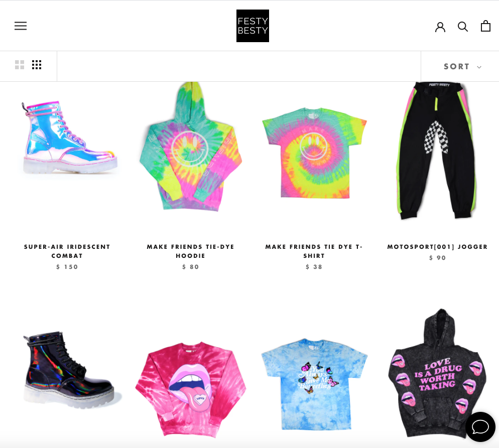Open the live chat bubble
Screen dimensions: 499x448
coord(480,426)
